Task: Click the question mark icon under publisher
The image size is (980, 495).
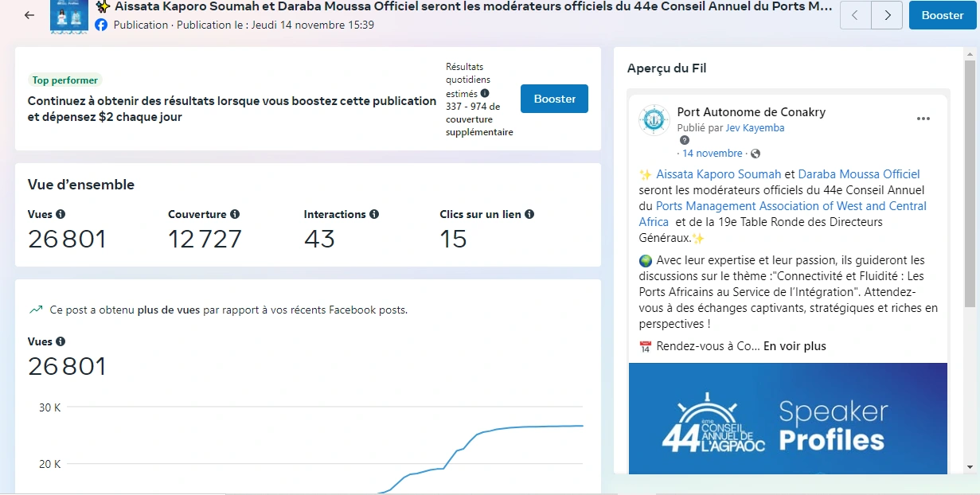Action: point(685,140)
